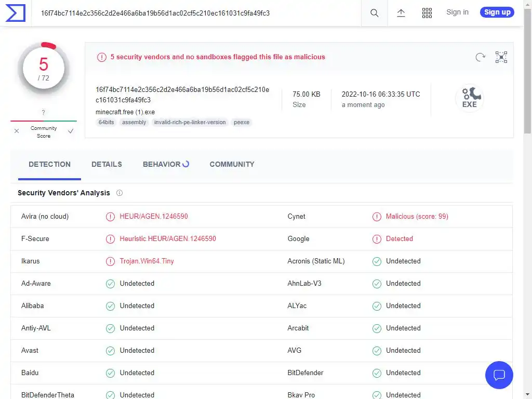532x399 pixels.
Task: Click the Antiy-AVL vendor name
Action: [36, 328]
